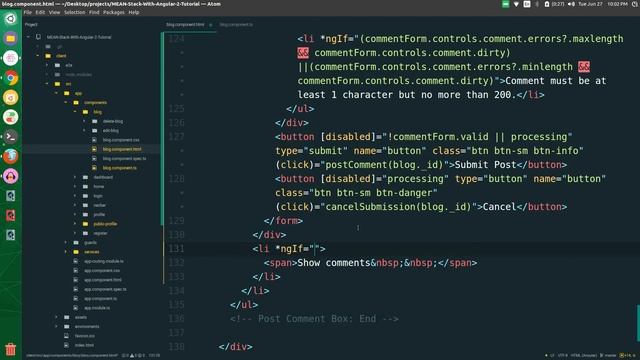Screen dimensions: 640x360
Task: Expand the dashboard folder
Action: (75, 177)
